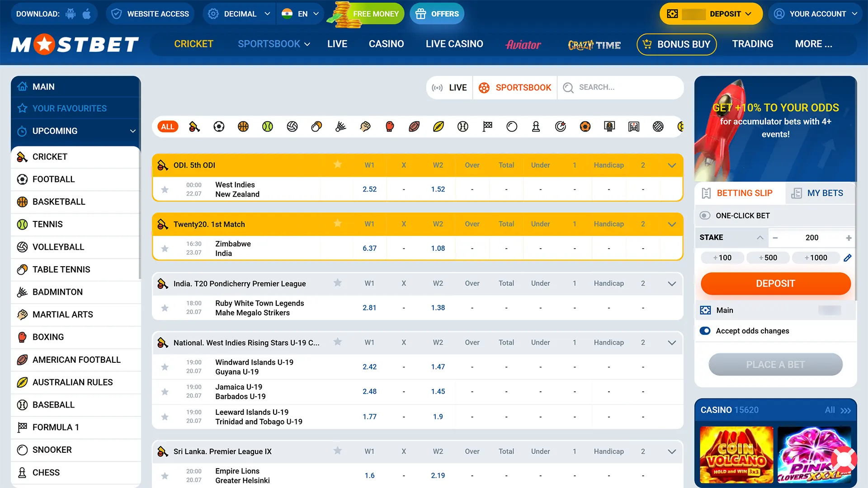The height and width of the screenshot is (488, 868).
Task: Increase stake with the plus stepper
Action: 849,238
